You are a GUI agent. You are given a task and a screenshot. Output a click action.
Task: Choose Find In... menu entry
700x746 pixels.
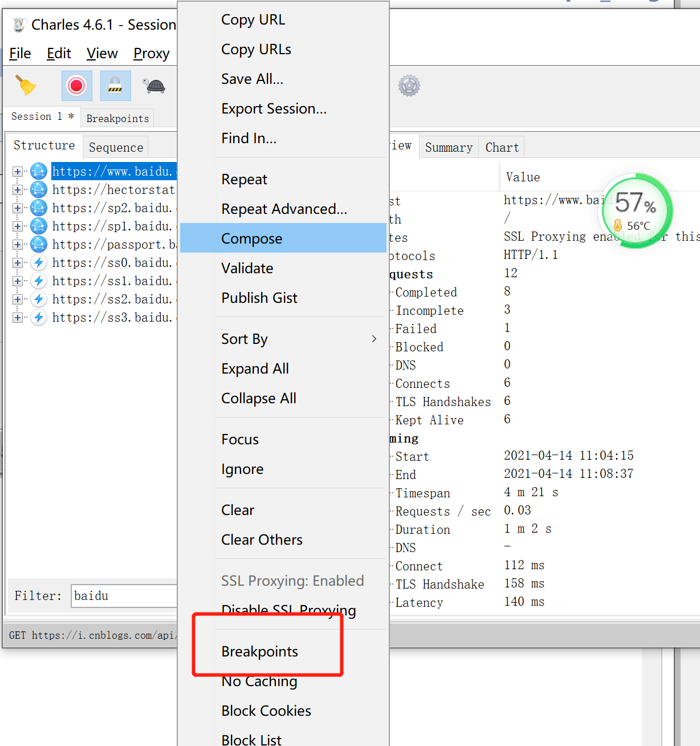point(283,138)
